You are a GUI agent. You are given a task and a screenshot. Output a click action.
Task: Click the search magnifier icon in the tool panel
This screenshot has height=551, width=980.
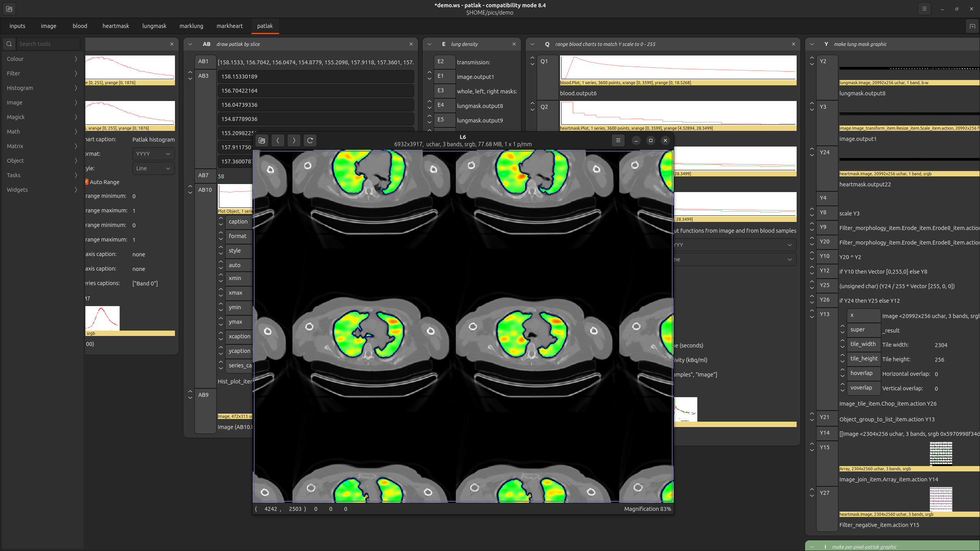point(9,44)
